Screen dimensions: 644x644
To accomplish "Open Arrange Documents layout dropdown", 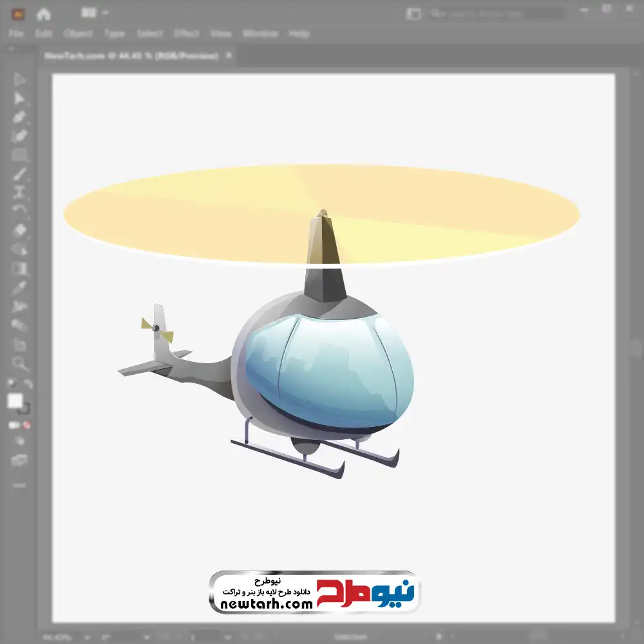I will [x=94, y=13].
